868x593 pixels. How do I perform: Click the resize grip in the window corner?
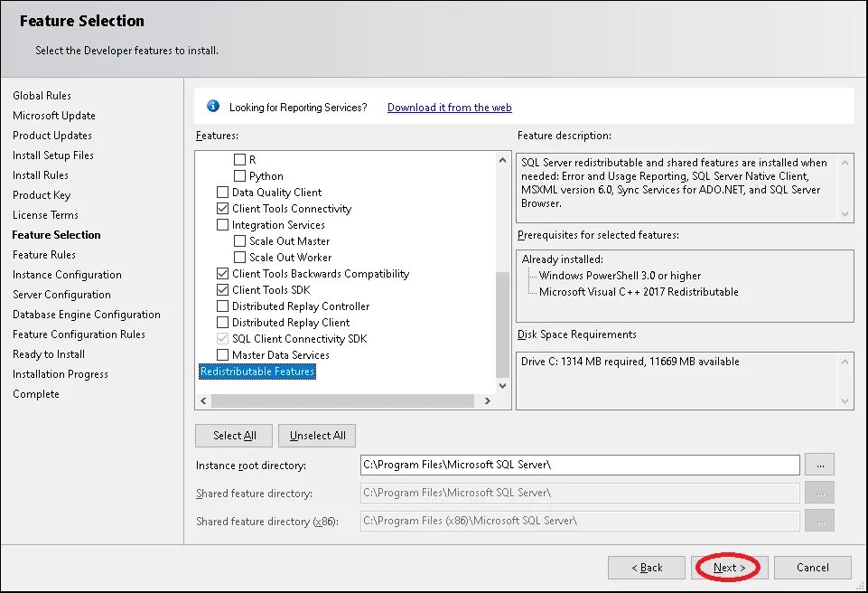pyautogui.click(x=860, y=585)
